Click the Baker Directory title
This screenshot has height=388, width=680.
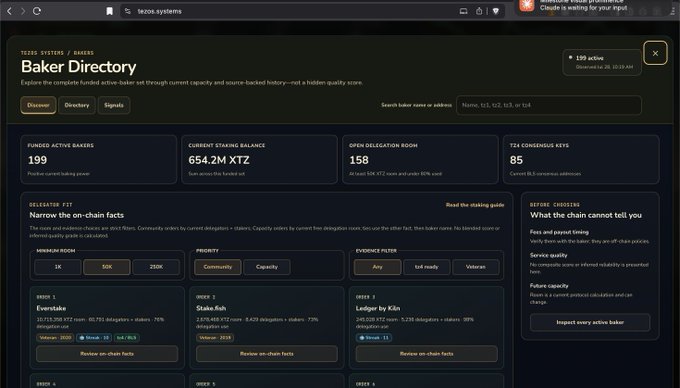[x=78, y=67]
